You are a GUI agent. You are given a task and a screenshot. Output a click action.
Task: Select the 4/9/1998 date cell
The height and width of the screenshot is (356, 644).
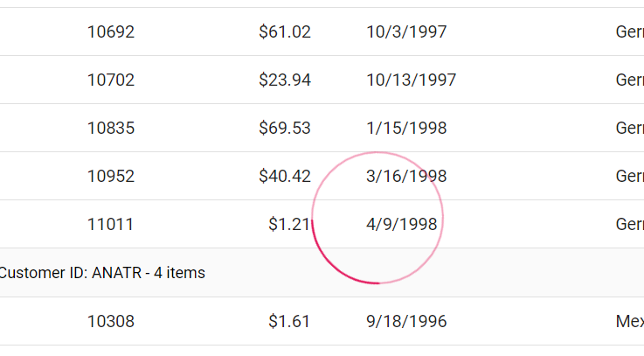(x=402, y=225)
